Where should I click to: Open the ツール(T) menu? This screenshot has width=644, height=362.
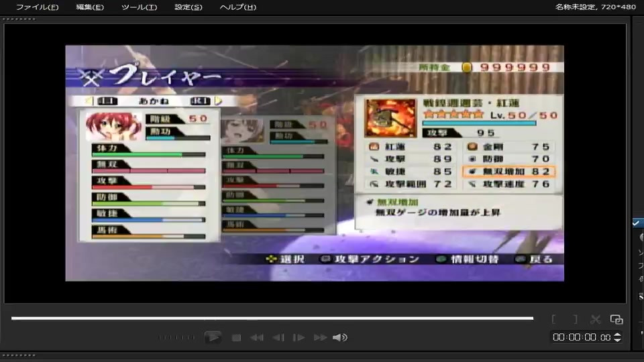tap(140, 7)
